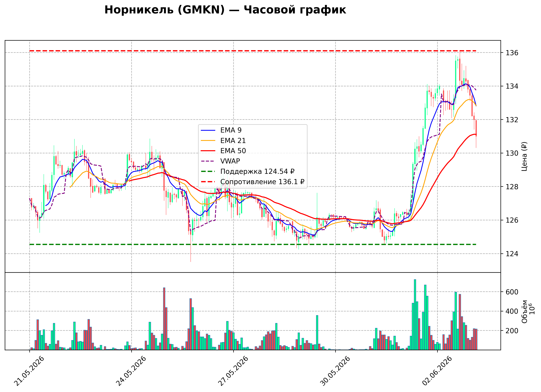Click the green dashed support legend sample
The height and width of the screenshot is (392, 541).
(208, 172)
